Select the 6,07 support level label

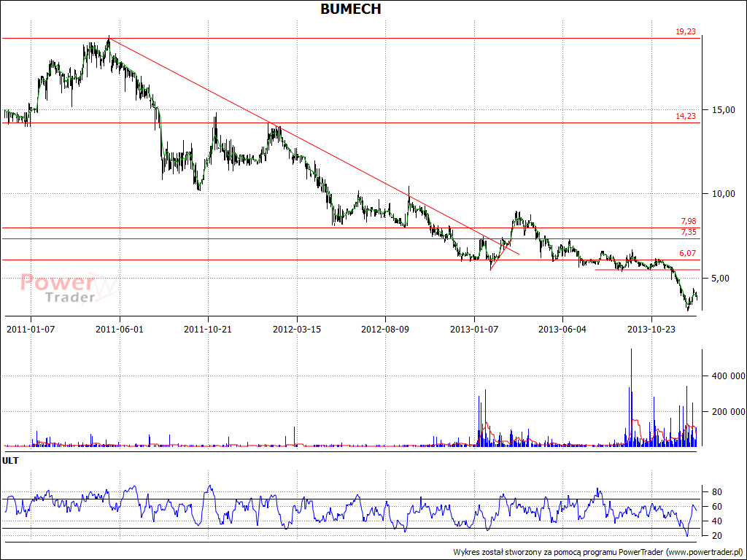click(x=687, y=253)
